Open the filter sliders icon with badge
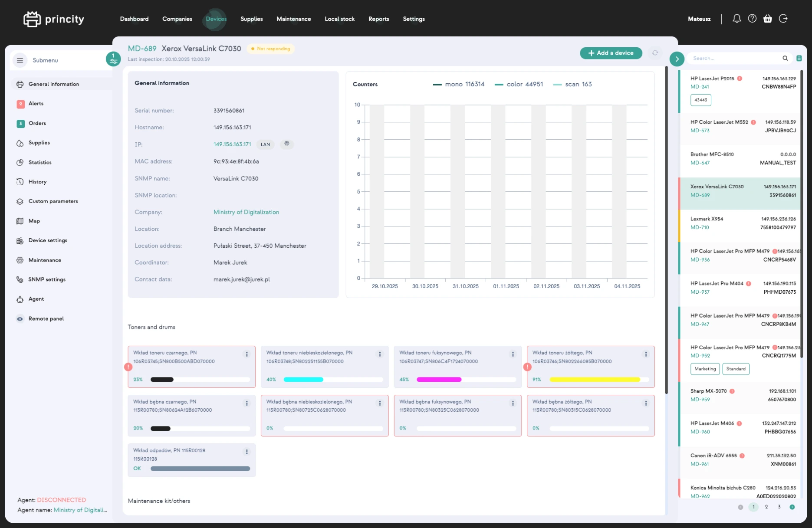 pyautogui.click(x=113, y=59)
